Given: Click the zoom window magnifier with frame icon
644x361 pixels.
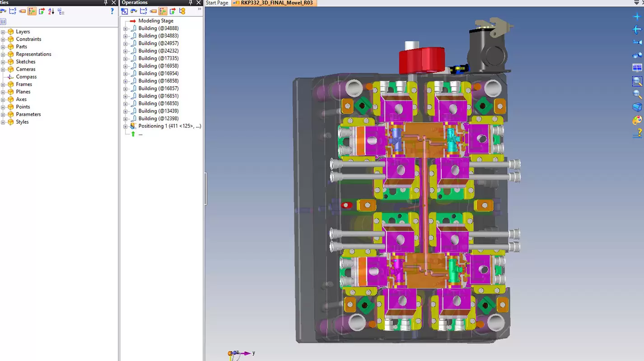Looking at the screenshot, I should click(637, 81).
